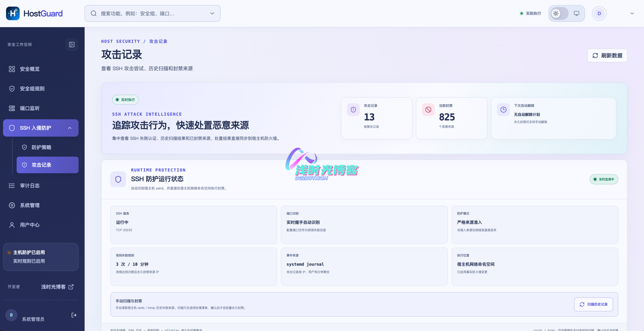Screen dimensions: 644x331
Task: Click the sidebar D user avatar
Action: (11, 315)
